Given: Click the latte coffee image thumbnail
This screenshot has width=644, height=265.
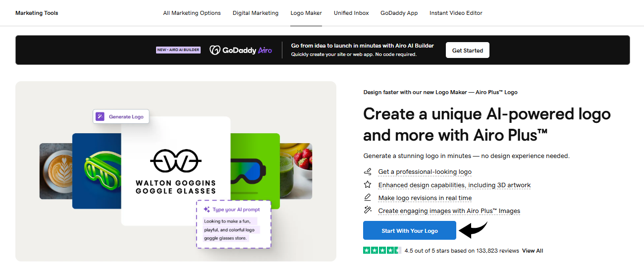Looking at the screenshot, I should point(55,171).
